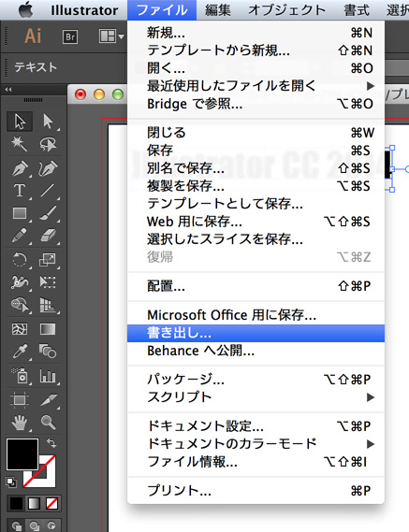Set paint mode to None
This screenshot has height=532, width=409.
click(51, 504)
